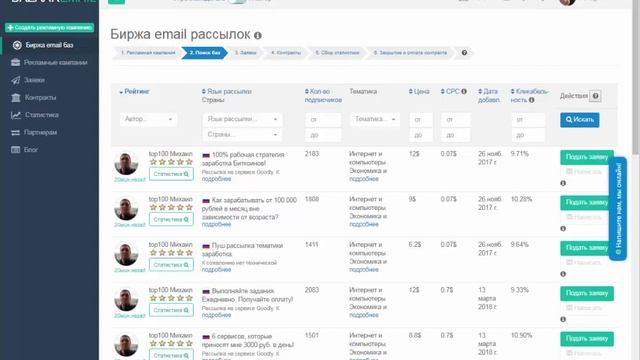
Task: Open Статистика for Пуш рассылка row
Action: tap(171, 264)
